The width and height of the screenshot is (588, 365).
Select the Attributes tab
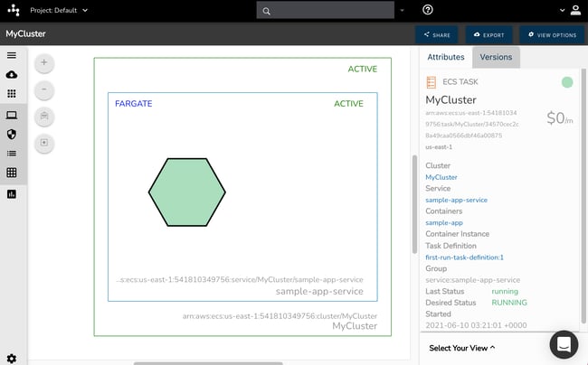[445, 57]
